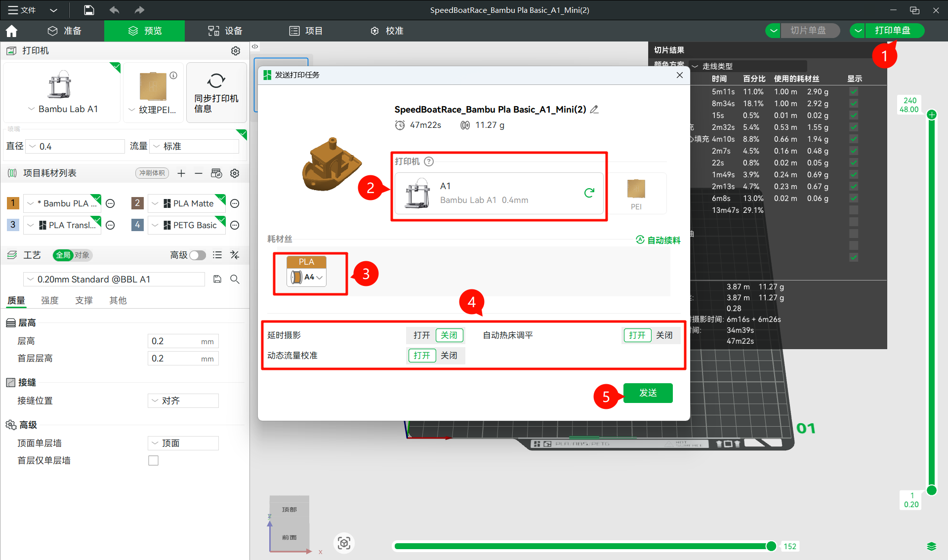This screenshot has width=948, height=560.
Task: Open nozzle diameter 0.4 dropdown
Action: point(75,147)
